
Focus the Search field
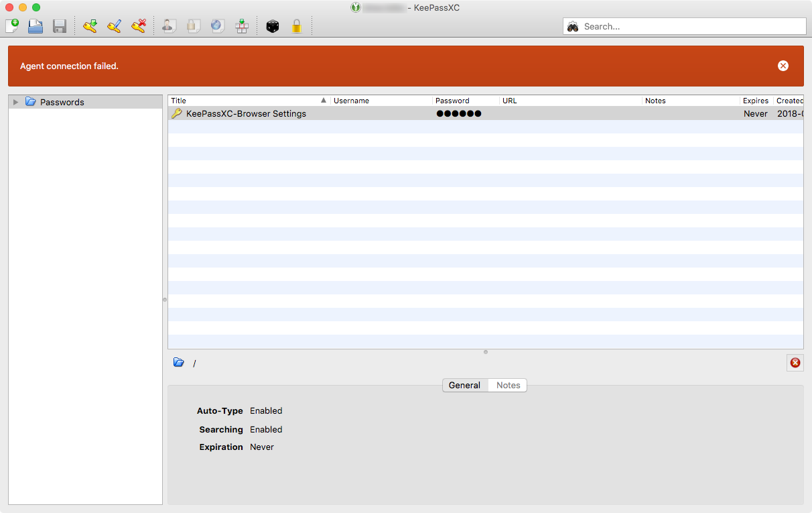point(684,26)
